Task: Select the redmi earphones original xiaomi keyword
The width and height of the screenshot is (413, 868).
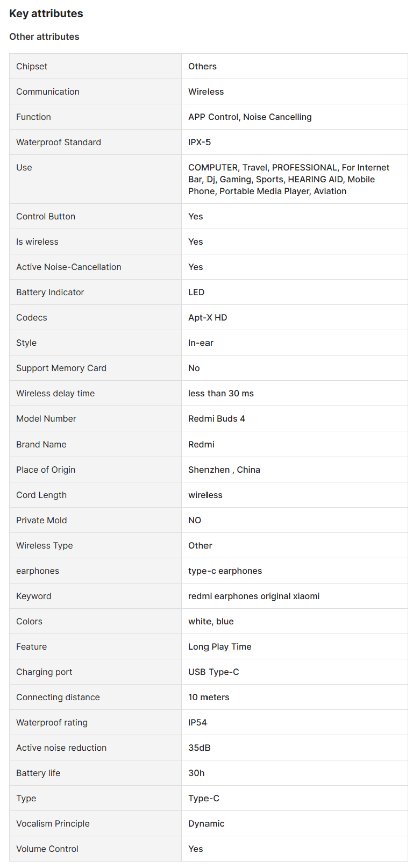Action: coord(254,596)
